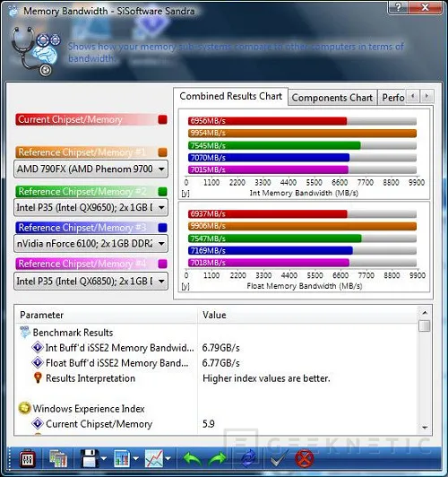The height and width of the screenshot is (477, 448).
Task: Select the Combined Results Chart tab
Action: coord(230,97)
